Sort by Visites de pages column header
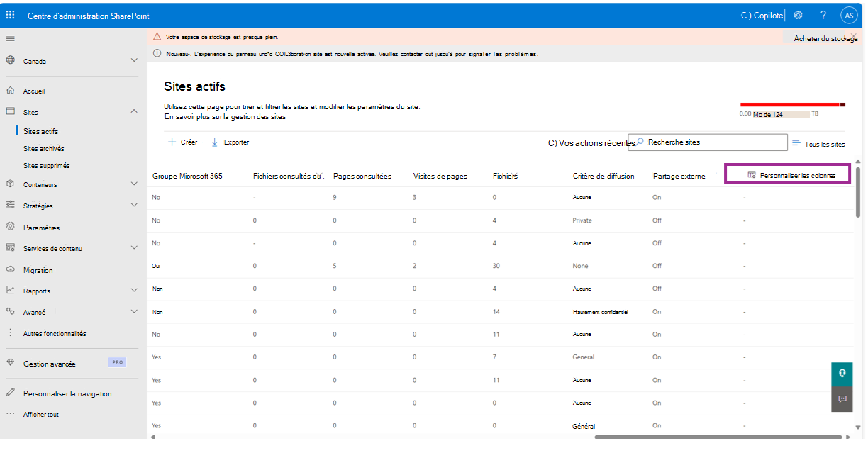This screenshot has width=868, height=453. [x=440, y=176]
